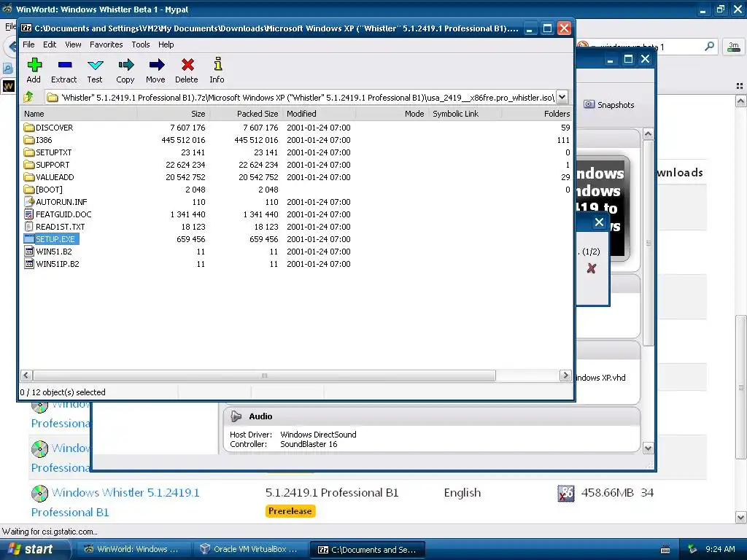Open the File menu in 7-Zip
This screenshot has width=747, height=560.
pyautogui.click(x=28, y=44)
